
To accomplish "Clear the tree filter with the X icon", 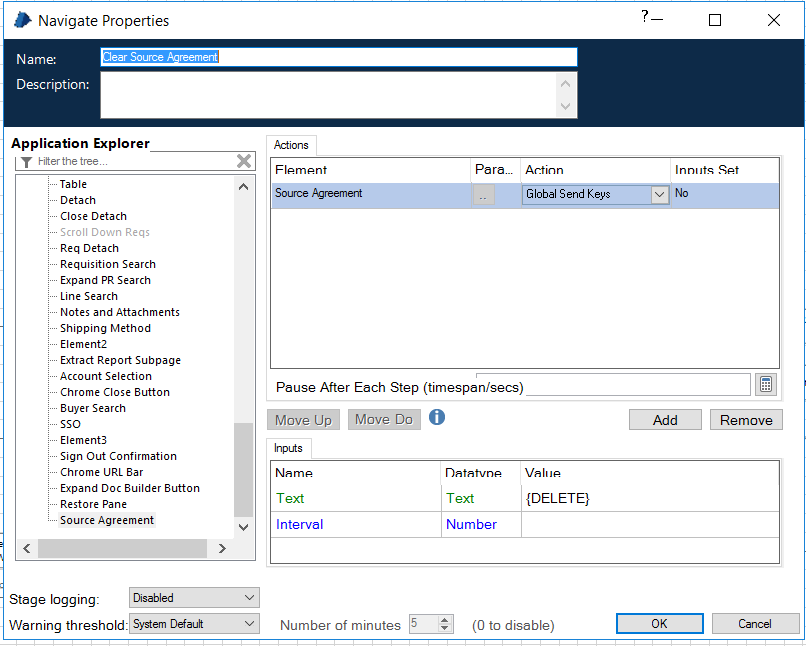I will tap(243, 161).
